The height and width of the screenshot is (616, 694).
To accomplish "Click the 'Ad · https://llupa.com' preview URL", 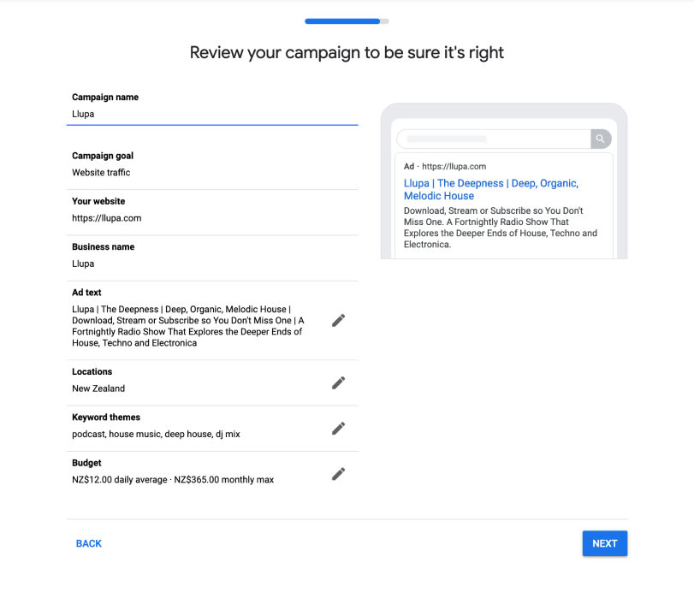I will click(445, 166).
